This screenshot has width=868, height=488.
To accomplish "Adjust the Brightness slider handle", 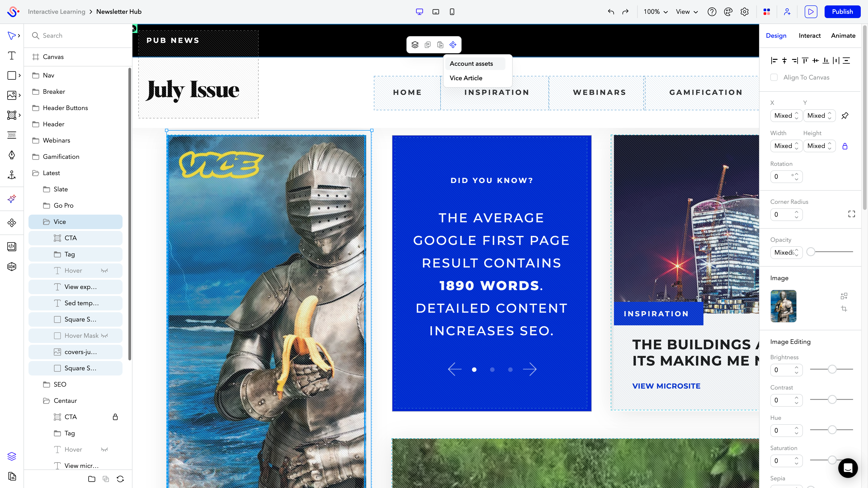I will click(x=832, y=369).
